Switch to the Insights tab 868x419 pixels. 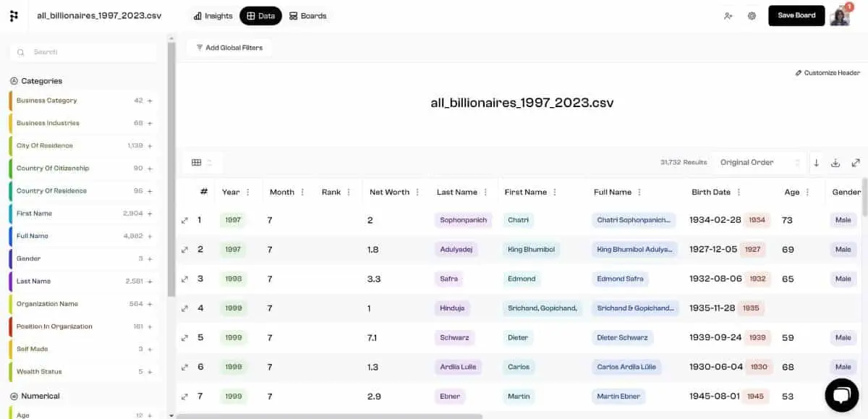(212, 15)
